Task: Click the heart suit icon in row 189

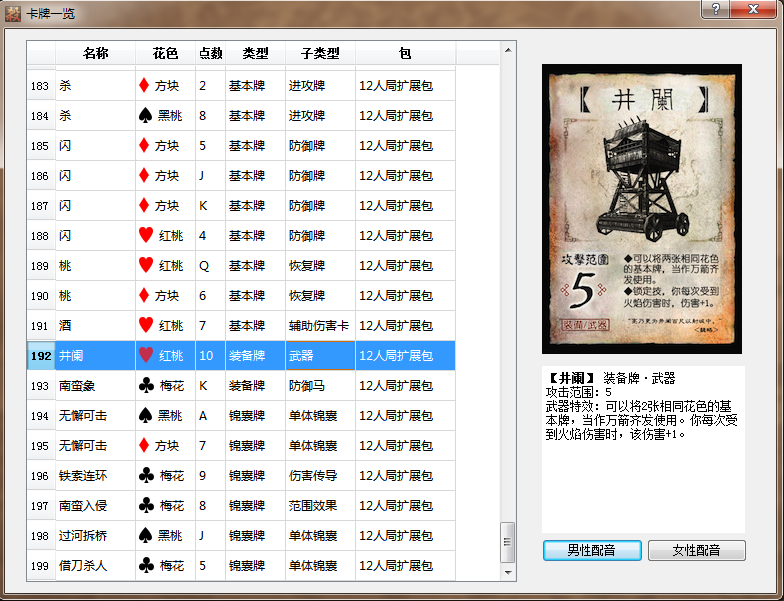Action: click(x=146, y=265)
